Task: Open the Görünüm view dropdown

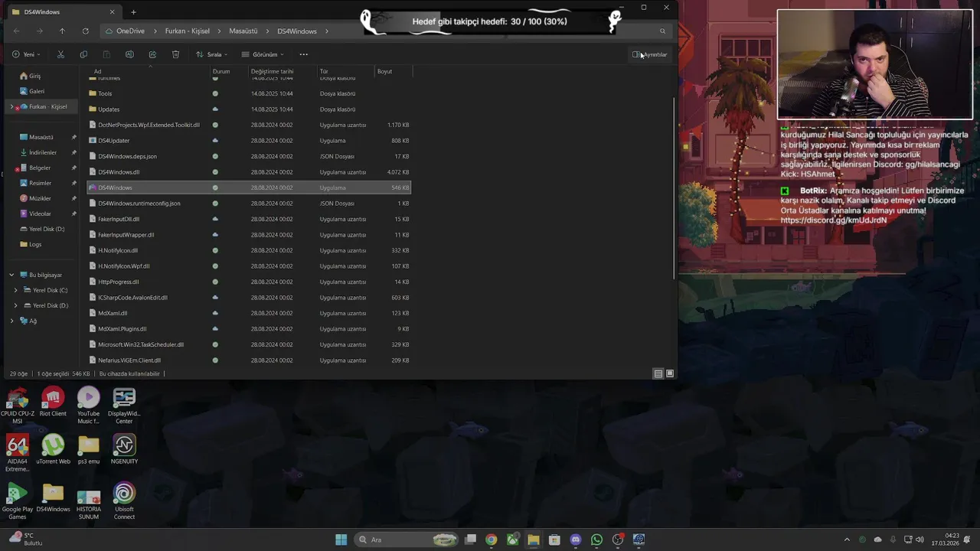Action: (263, 54)
